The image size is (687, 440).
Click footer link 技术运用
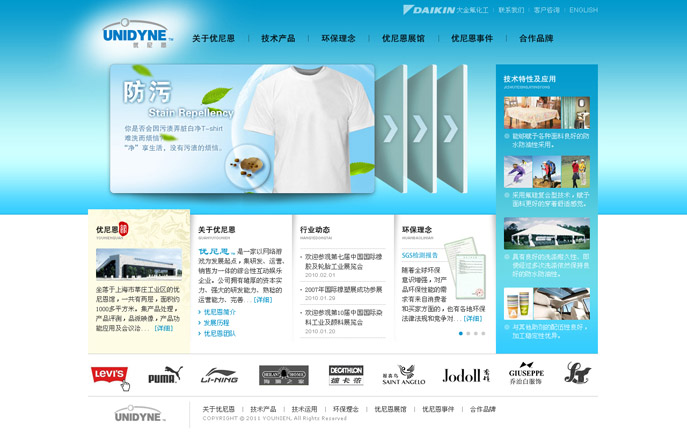pyautogui.click(x=305, y=409)
